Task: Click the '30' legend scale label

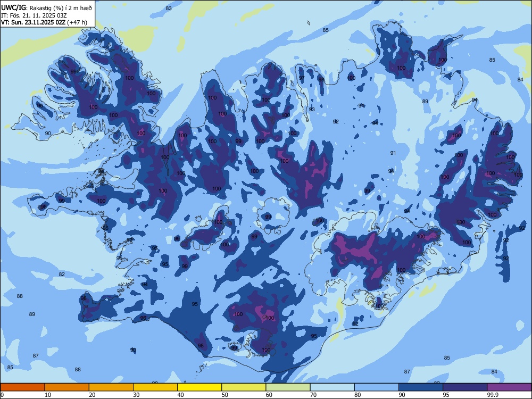Action: pos(136,395)
